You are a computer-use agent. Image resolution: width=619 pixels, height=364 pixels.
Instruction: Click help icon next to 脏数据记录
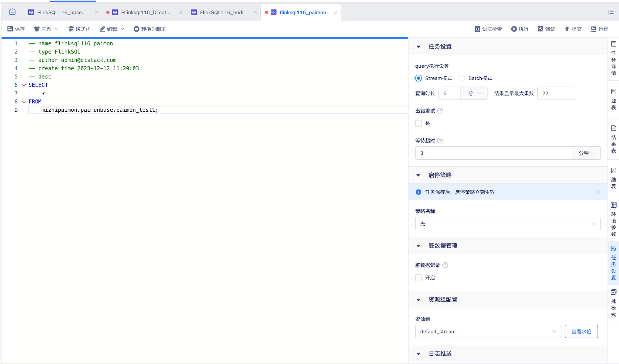pyautogui.click(x=445, y=265)
